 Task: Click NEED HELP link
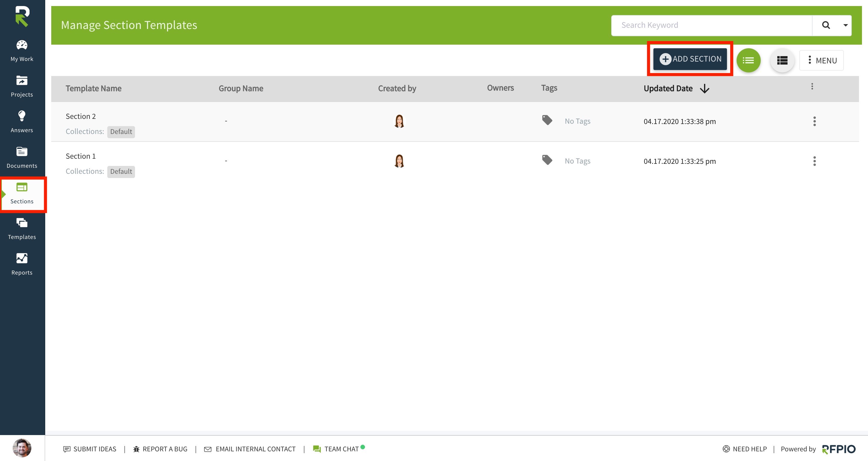745,449
